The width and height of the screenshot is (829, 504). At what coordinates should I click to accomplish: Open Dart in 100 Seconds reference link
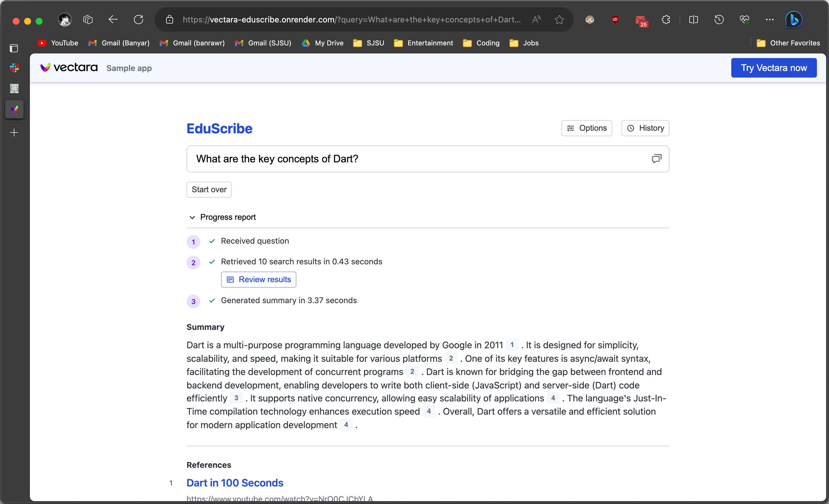pyautogui.click(x=235, y=483)
